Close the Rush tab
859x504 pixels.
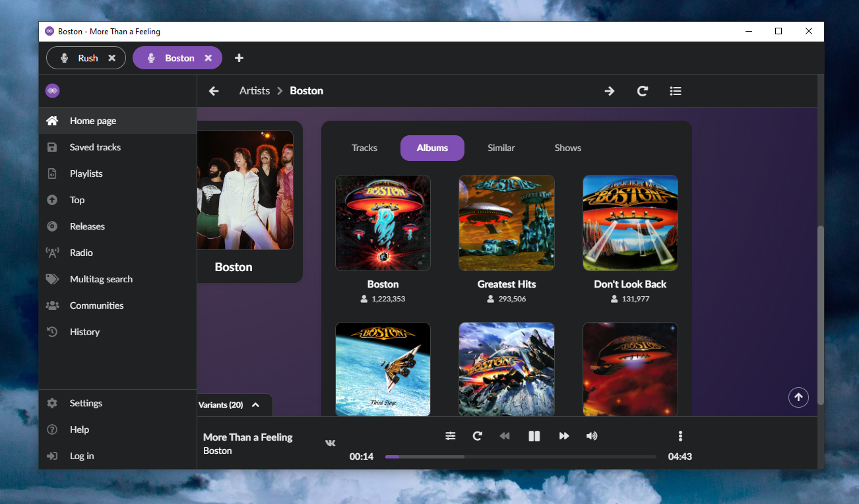pos(112,58)
